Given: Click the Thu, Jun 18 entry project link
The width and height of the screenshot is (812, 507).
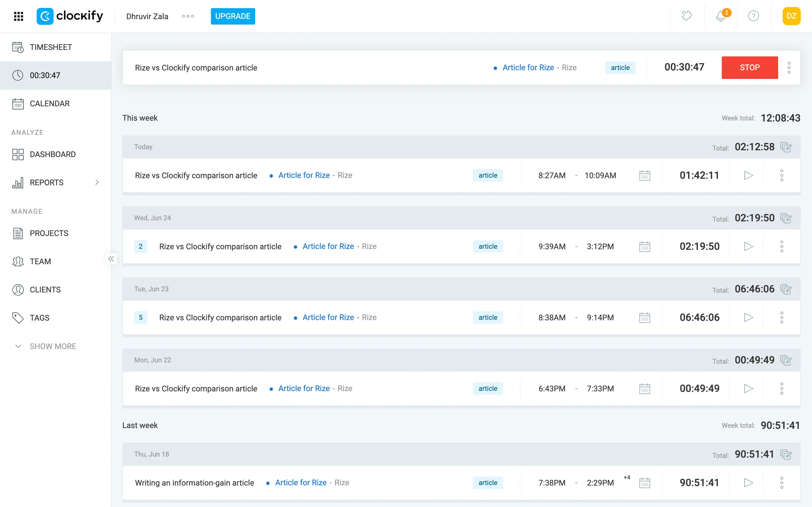Looking at the screenshot, I should click(x=301, y=483).
